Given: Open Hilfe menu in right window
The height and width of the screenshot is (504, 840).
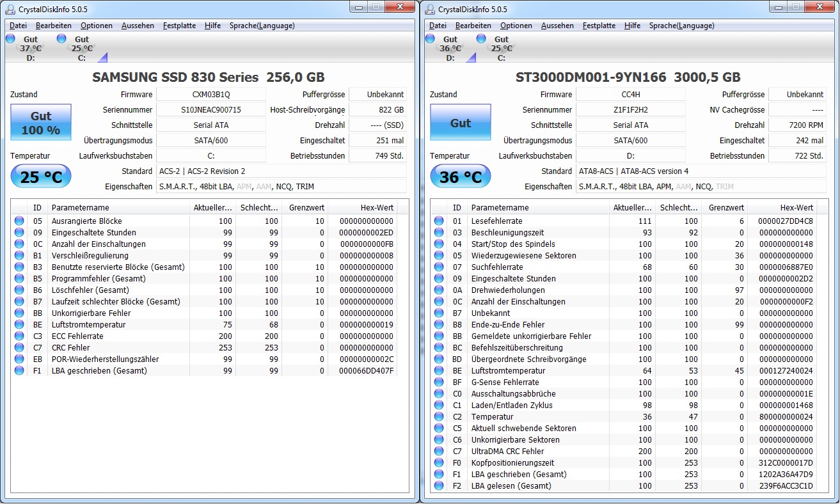Looking at the screenshot, I should tap(633, 26).
